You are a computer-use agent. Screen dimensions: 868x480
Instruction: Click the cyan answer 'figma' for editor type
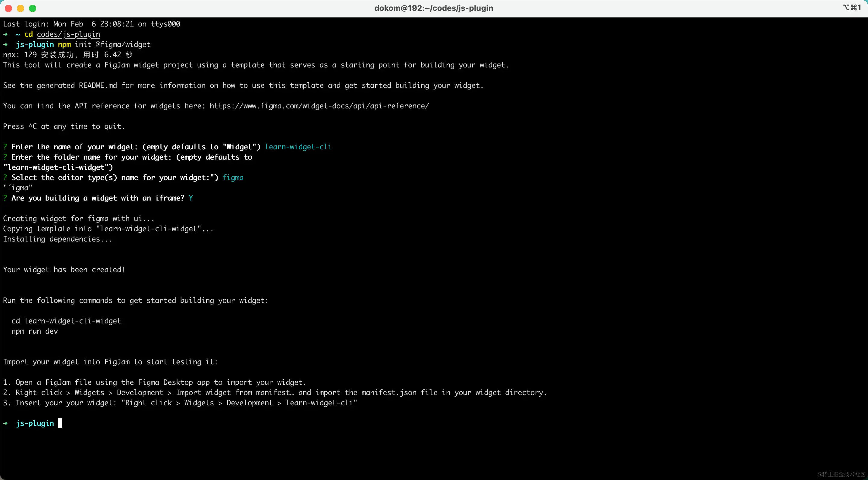coord(233,178)
